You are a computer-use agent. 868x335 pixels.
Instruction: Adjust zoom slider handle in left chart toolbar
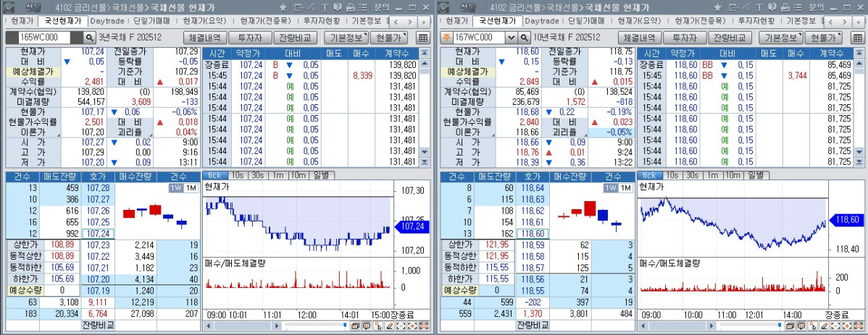(x=345, y=325)
